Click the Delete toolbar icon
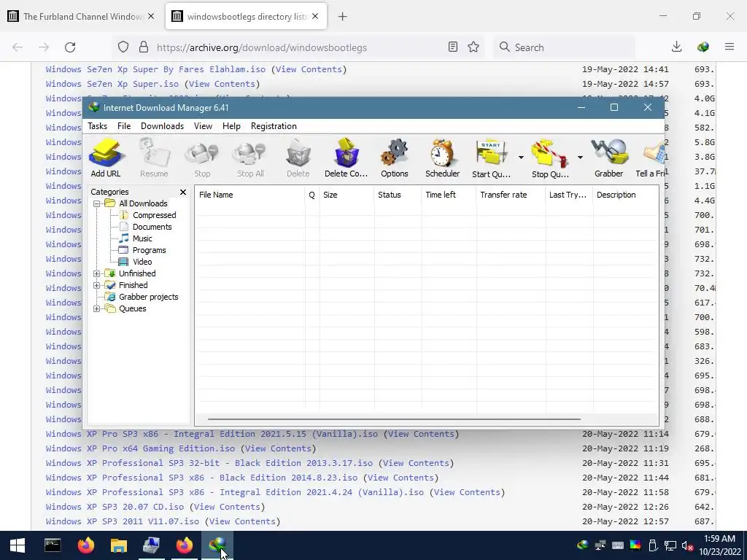Screen dimensions: 747x560 [298, 157]
